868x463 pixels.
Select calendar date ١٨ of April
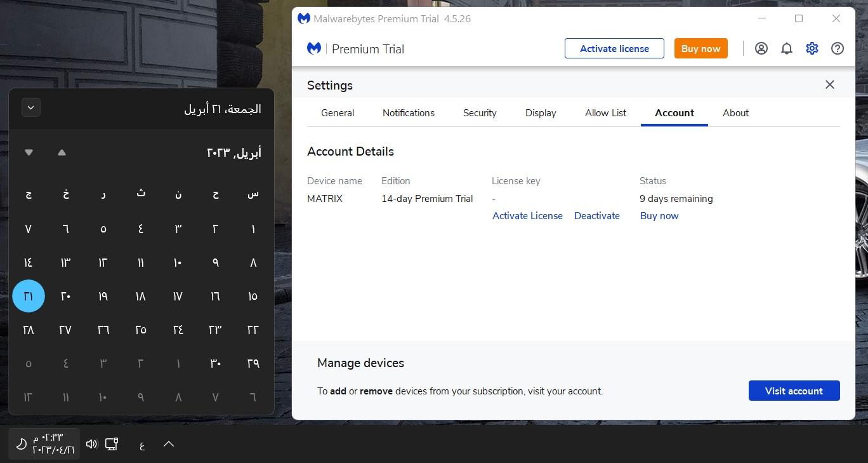(141, 296)
